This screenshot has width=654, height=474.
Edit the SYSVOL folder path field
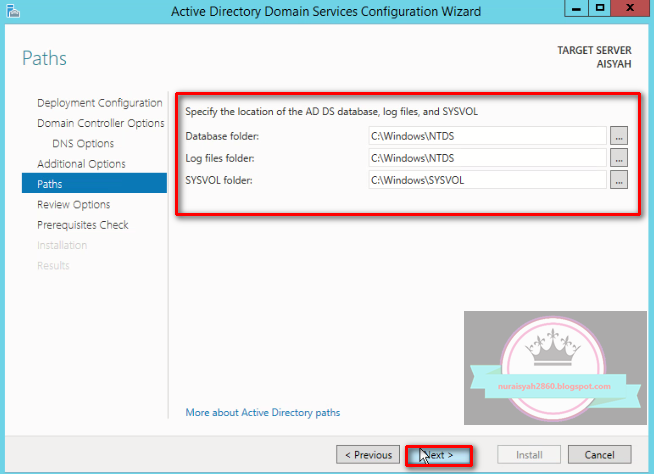click(x=487, y=180)
